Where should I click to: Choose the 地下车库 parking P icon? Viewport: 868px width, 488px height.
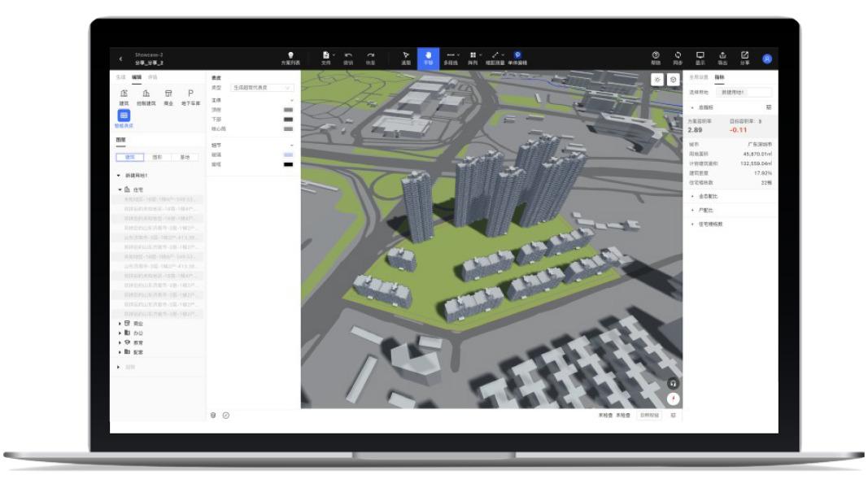coord(190,94)
